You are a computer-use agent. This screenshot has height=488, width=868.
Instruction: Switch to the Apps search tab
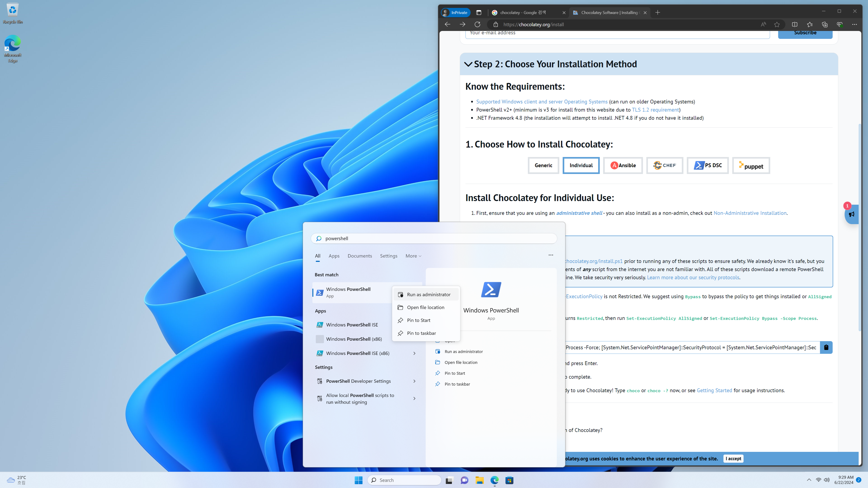point(334,256)
